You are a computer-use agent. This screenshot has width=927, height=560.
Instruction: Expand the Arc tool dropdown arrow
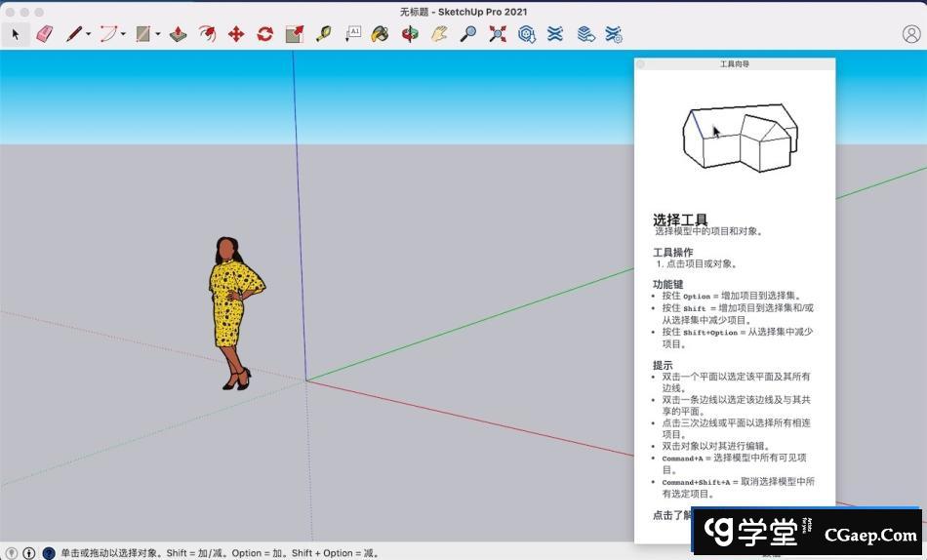click(123, 34)
